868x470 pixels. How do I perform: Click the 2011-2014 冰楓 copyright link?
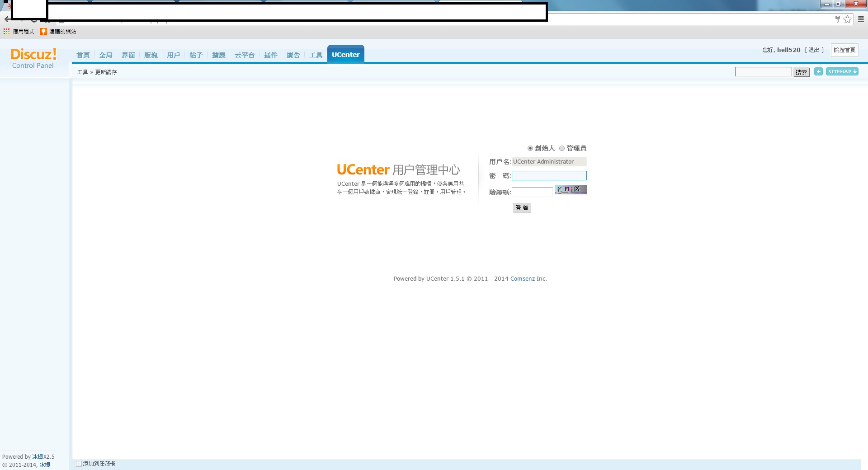[45, 465]
